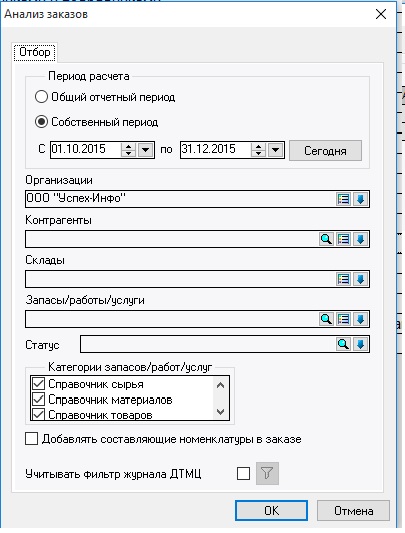Toggle Учитывать фильтр журнала ДТМЦ checkbox

(243, 473)
